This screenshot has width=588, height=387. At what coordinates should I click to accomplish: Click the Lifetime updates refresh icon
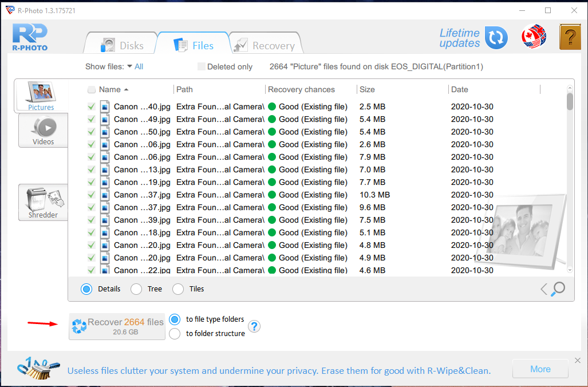[496, 38]
